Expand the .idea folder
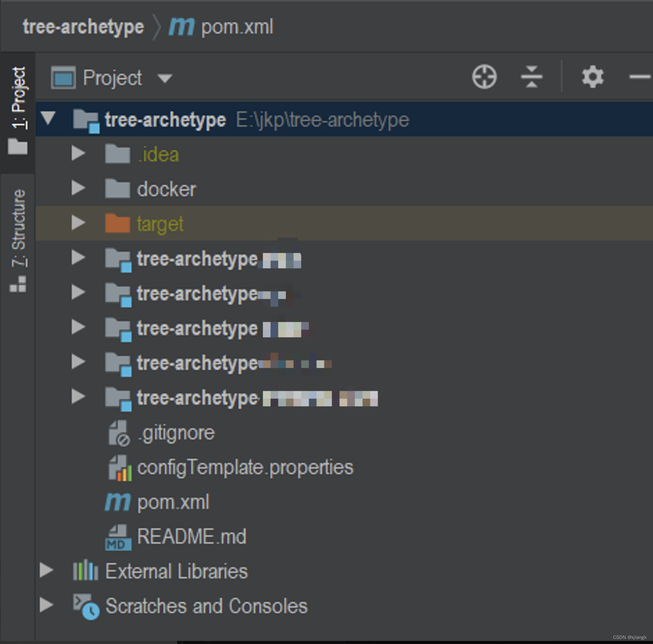The width and height of the screenshot is (653, 644). [78, 153]
